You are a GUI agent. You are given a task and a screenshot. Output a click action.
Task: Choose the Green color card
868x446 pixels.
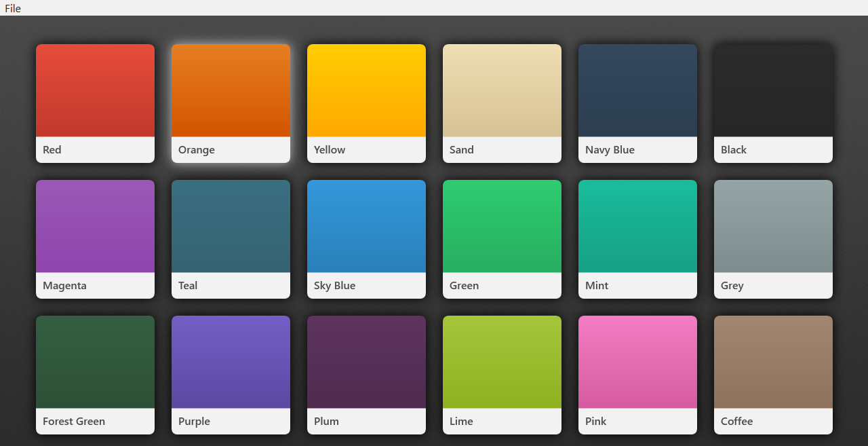[x=502, y=239]
